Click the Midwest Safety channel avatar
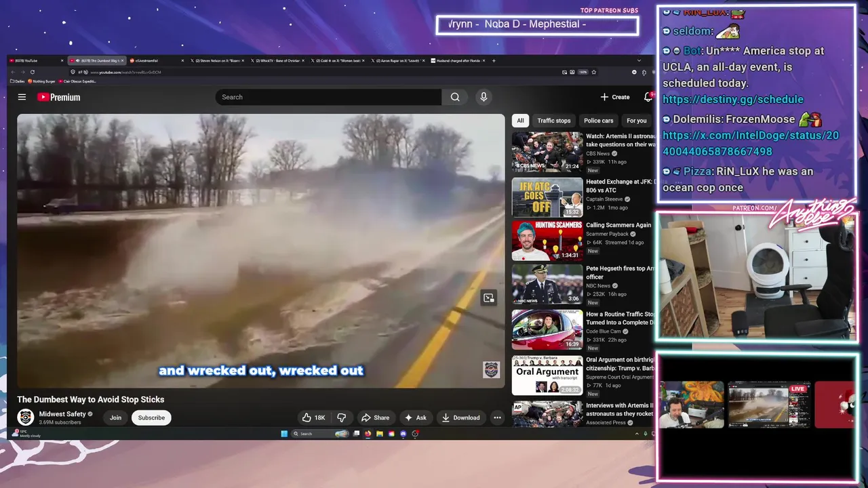Viewport: 868px width, 488px height. (26, 417)
